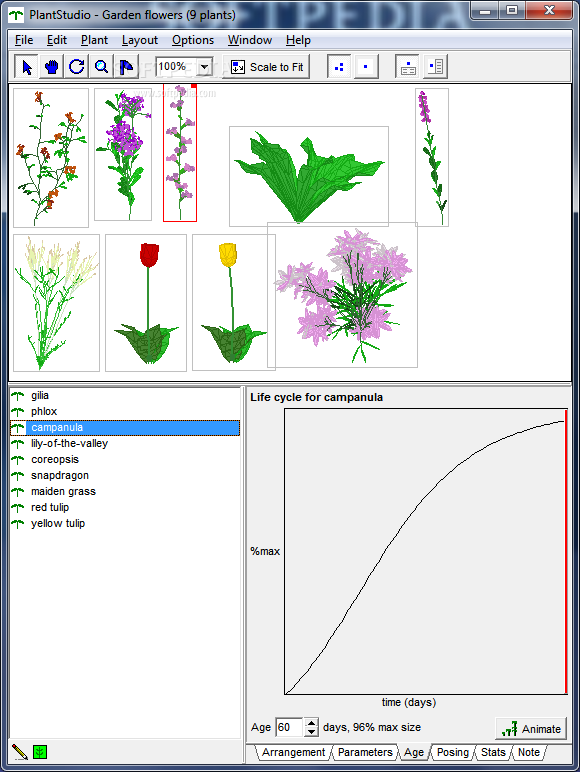Select the snapdragon plant thumbnail
The height and width of the screenshot is (772, 580).
pos(432,157)
